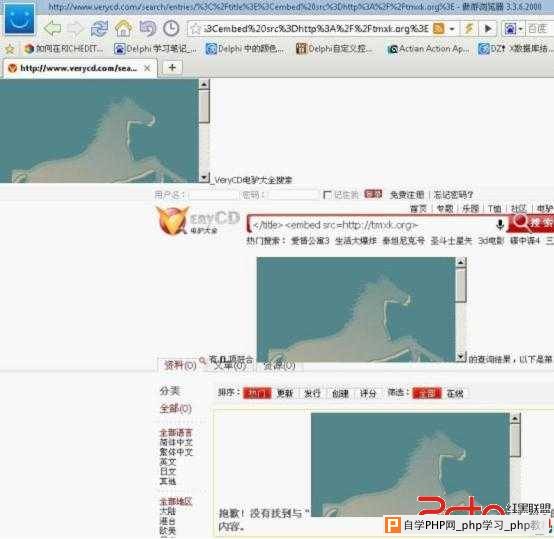Image resolution: width=554 pixels, height=539 pixels.
Task: Click the microphone voice search icon
Action: 500,225
